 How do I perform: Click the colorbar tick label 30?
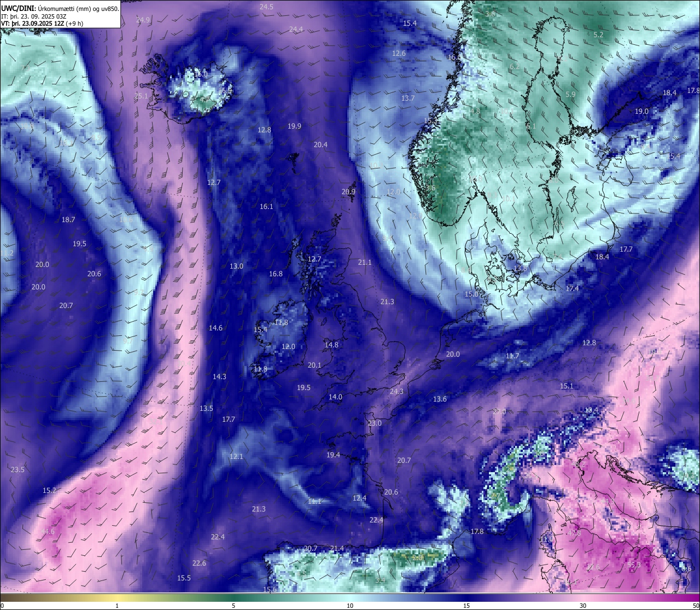click(583, 606)
